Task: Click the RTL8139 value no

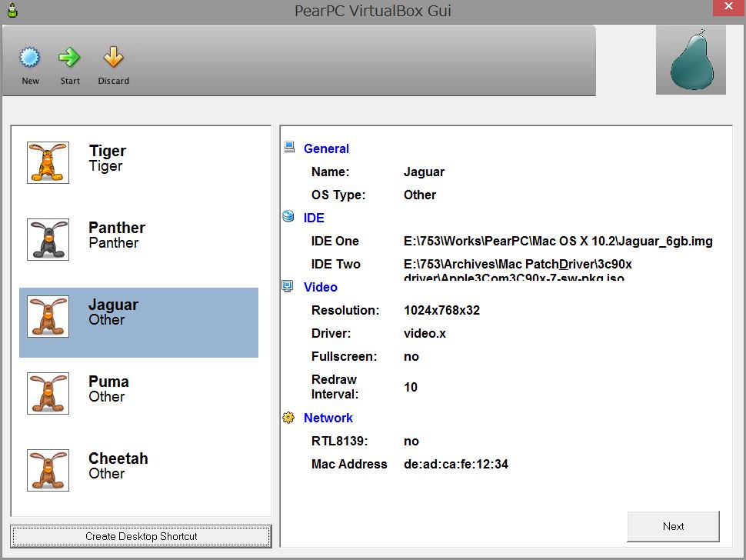Action: (411, 442)
